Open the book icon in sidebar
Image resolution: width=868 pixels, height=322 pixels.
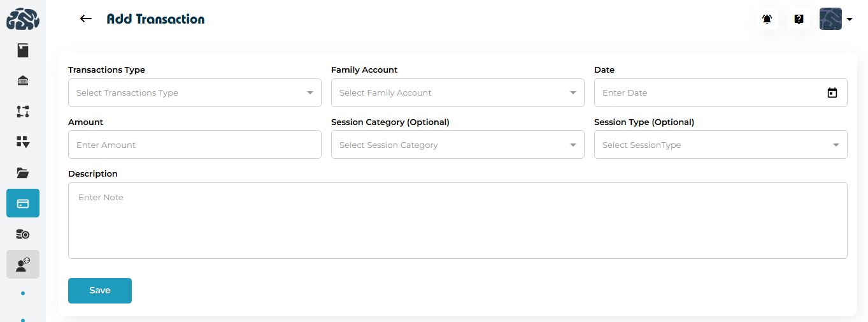coord(23,50)
